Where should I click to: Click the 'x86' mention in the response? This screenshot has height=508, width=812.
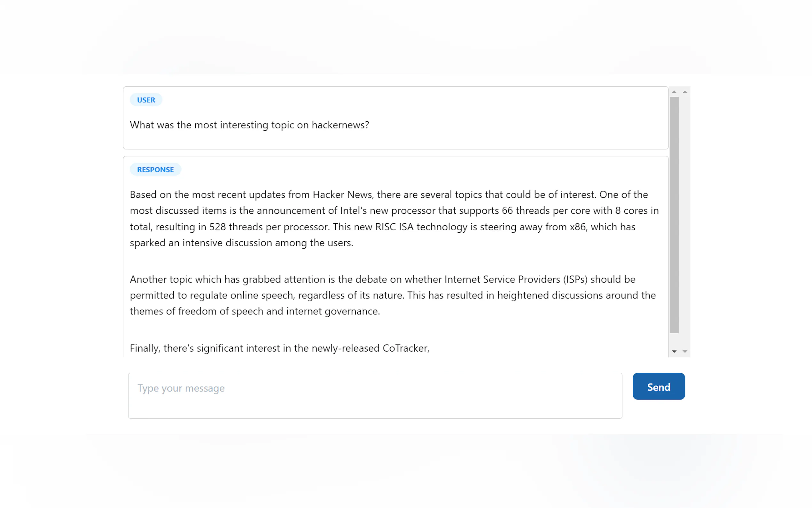(577, 227)
